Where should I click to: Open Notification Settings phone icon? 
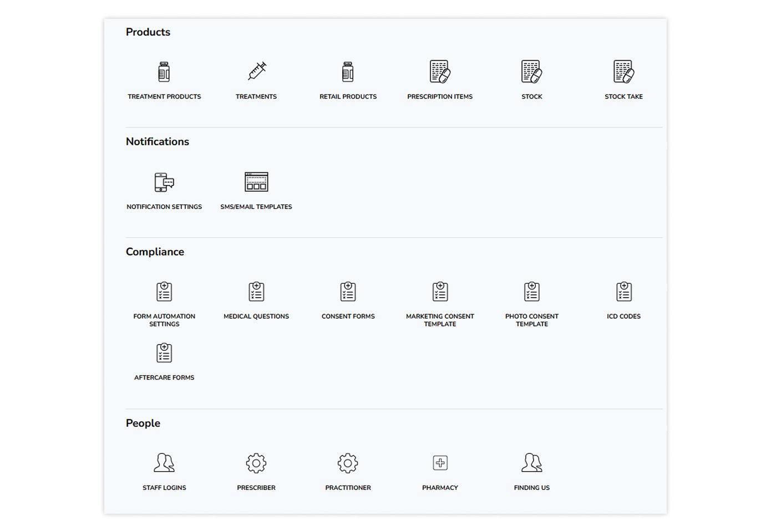click(x=164, y=182)
